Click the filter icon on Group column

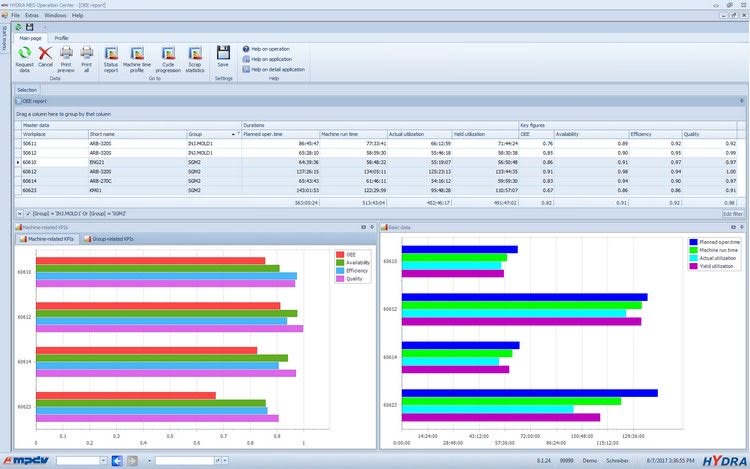[x=238, y=134]
